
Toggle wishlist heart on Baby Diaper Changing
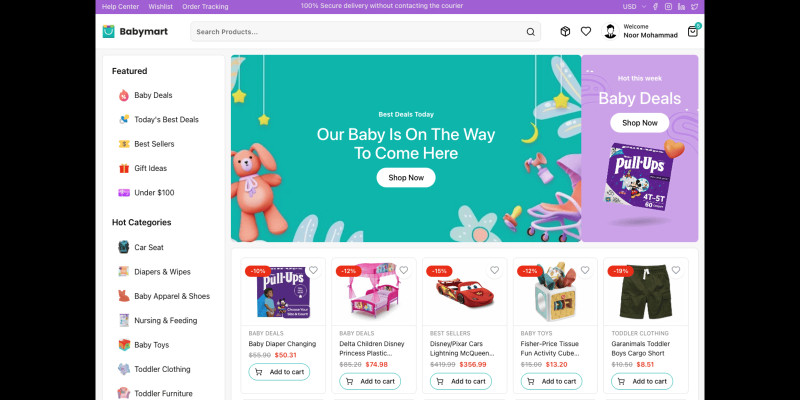313,270
